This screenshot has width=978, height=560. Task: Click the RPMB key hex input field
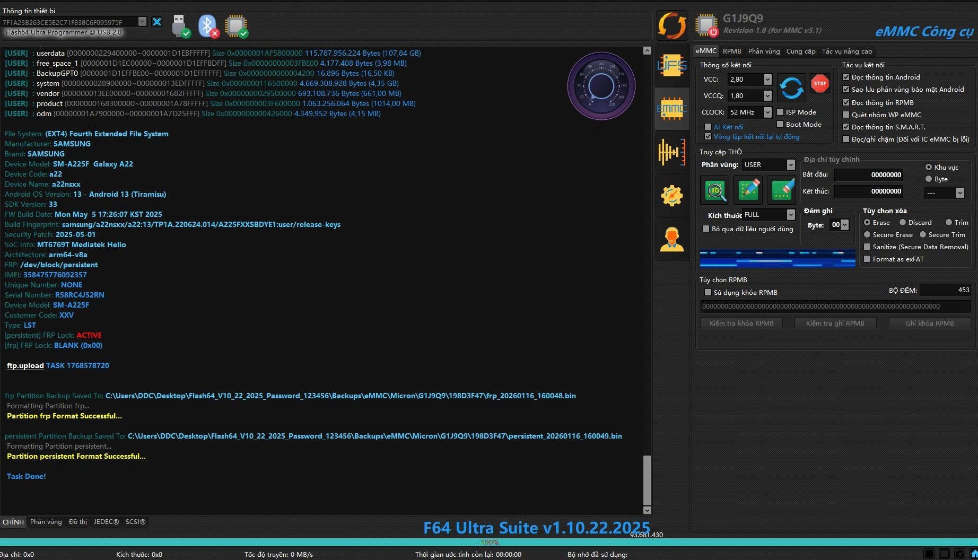835,306
